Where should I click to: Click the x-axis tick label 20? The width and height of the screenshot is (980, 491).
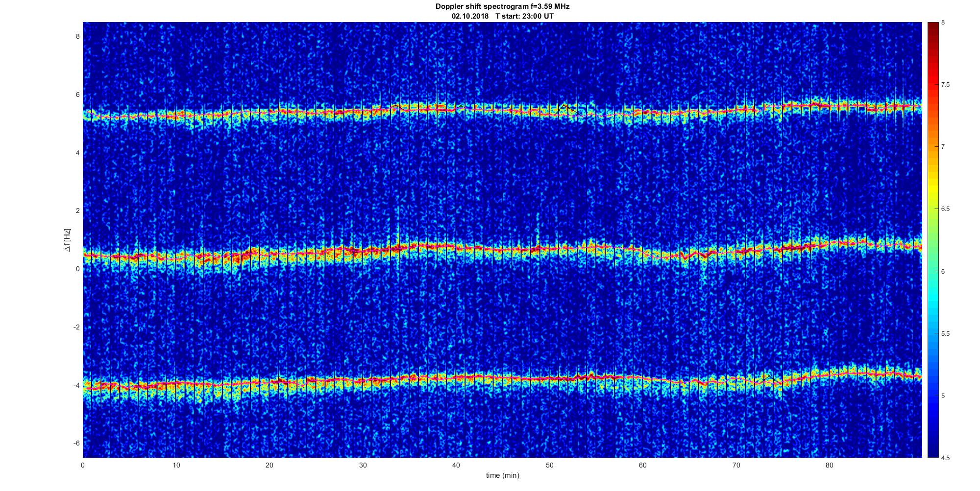tap(269, 465)
